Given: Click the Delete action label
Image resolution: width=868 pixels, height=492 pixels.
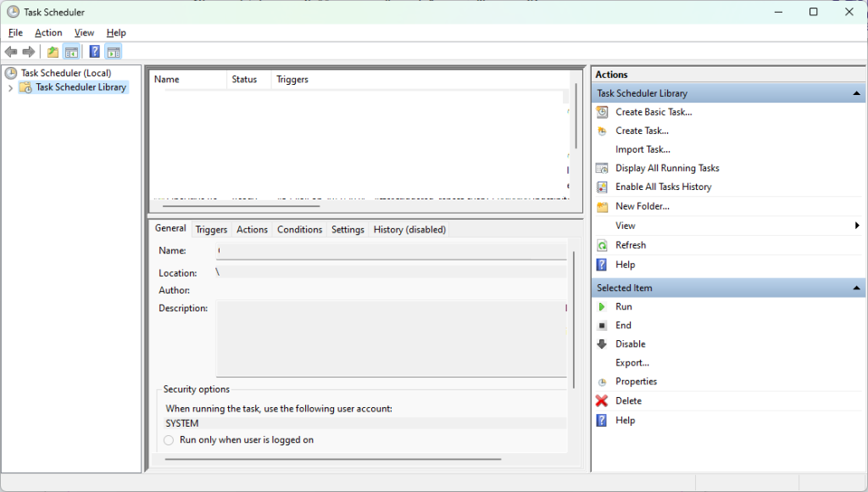Looking at the screenshot, I should click(628, 401).
